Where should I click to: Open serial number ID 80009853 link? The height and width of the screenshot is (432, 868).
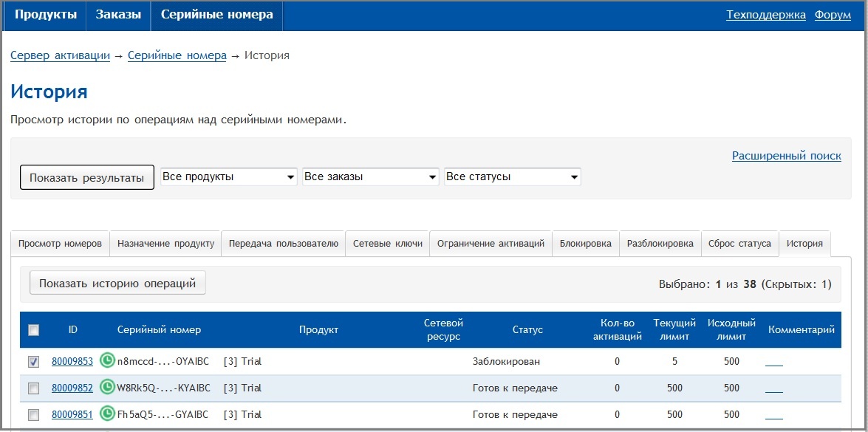coord(72,362)
